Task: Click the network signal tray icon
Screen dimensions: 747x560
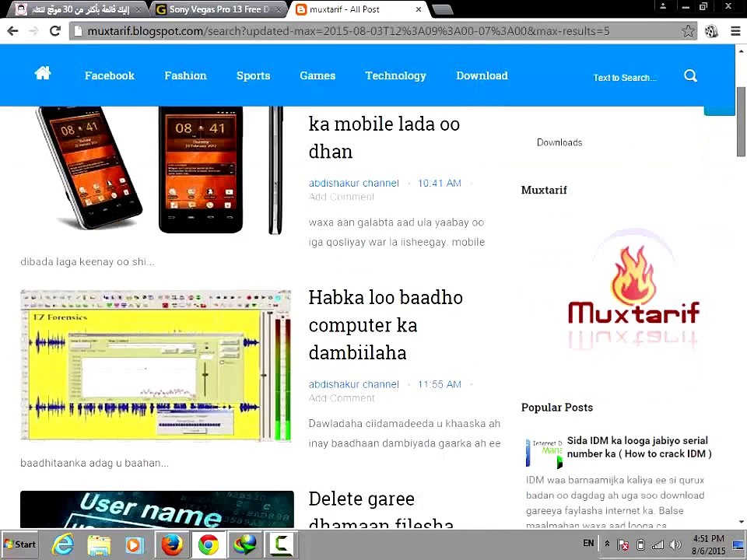Action: 658,544
